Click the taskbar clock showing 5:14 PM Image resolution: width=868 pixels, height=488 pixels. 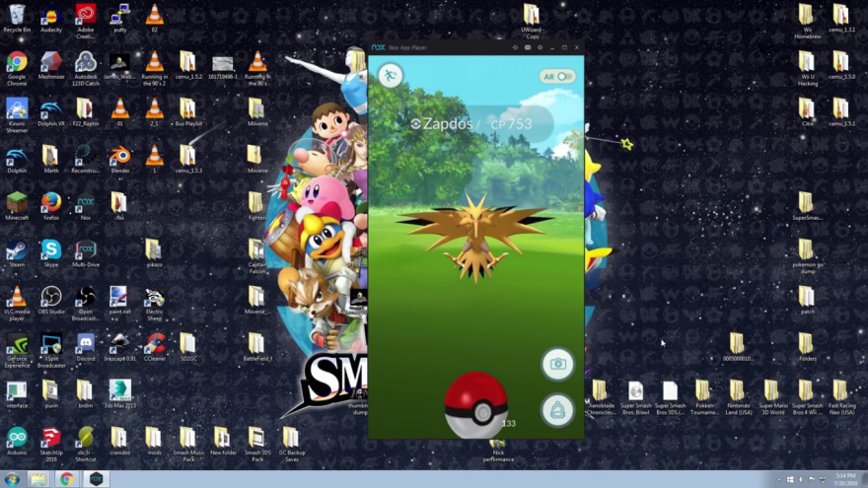pyautogui.click(x=844, y=479)
